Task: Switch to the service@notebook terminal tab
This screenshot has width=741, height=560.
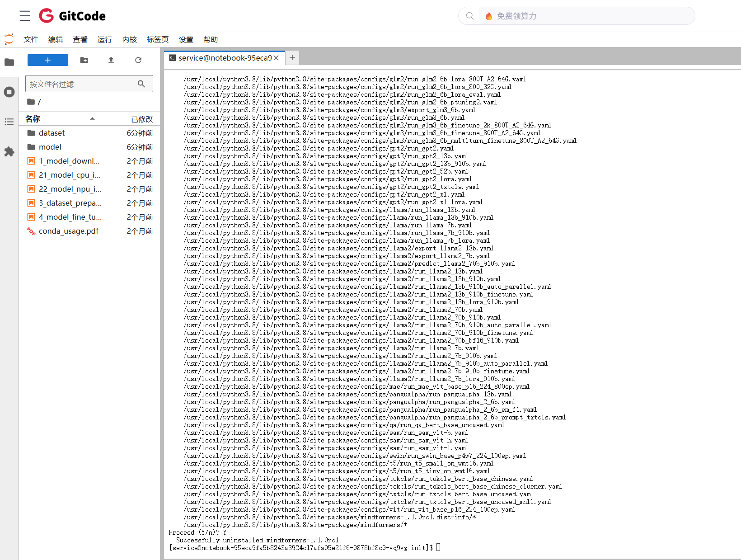Action: (225, 58)
